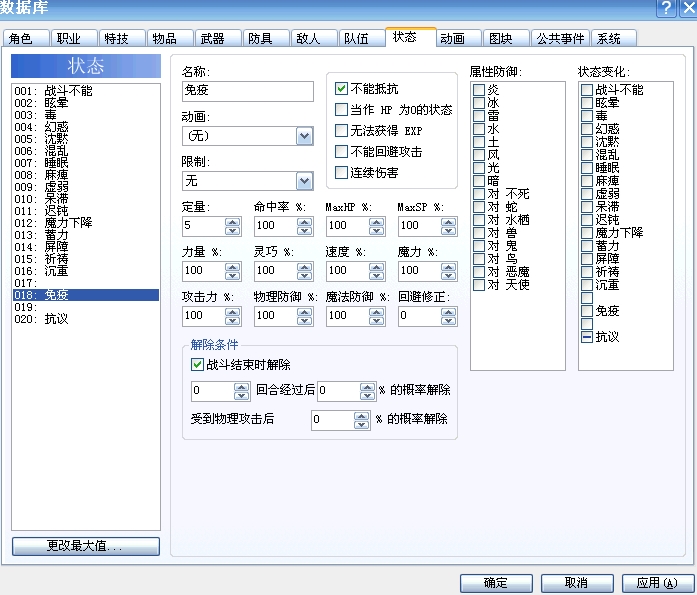The height and width of the screenshot is (595, 697).
Task: Uncheck the 不能抵抗 checkbox
Action: (341, 88)
